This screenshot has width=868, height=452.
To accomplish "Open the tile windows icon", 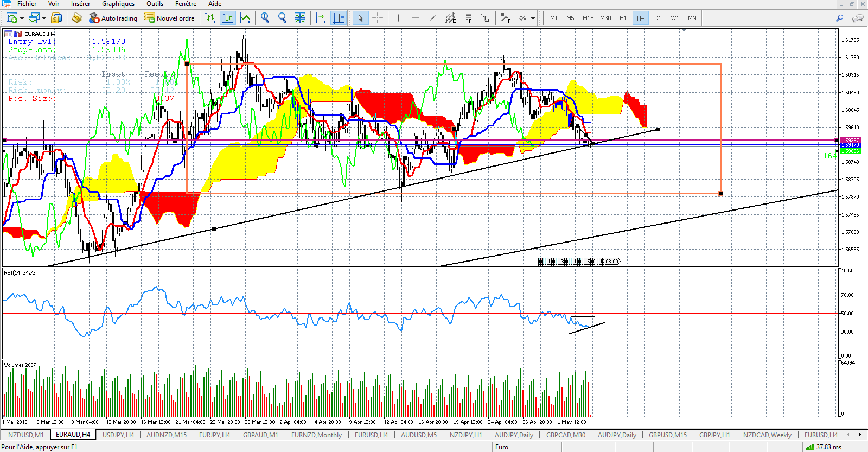I will click(299, 18).
